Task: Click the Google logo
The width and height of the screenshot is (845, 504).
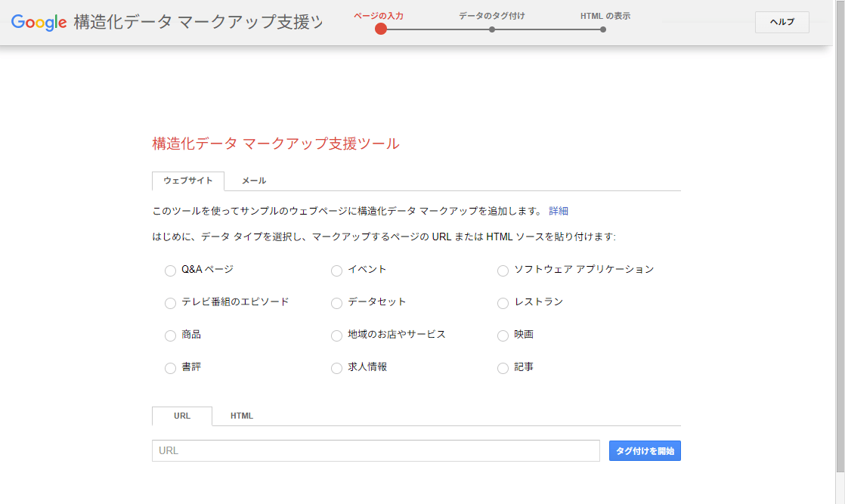Action: tap(39, 22)
